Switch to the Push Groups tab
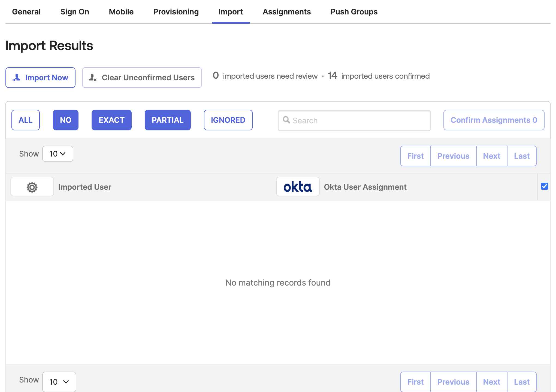The image size is (556, 392). point(354,12)
